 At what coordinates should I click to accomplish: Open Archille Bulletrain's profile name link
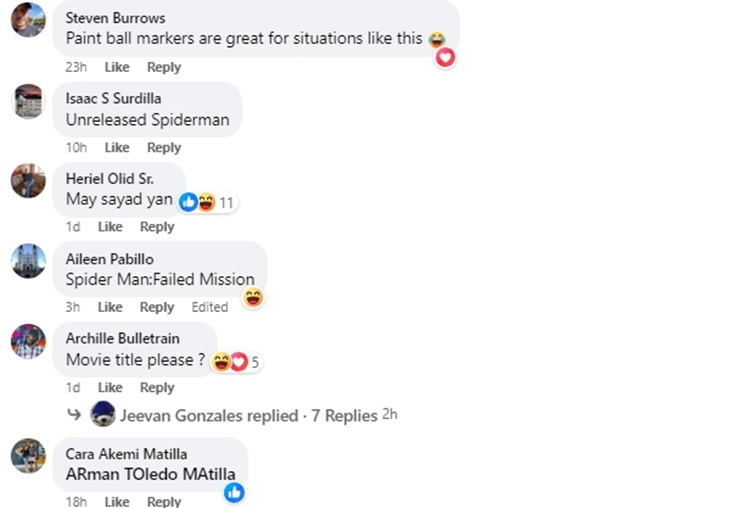(122, 339)
